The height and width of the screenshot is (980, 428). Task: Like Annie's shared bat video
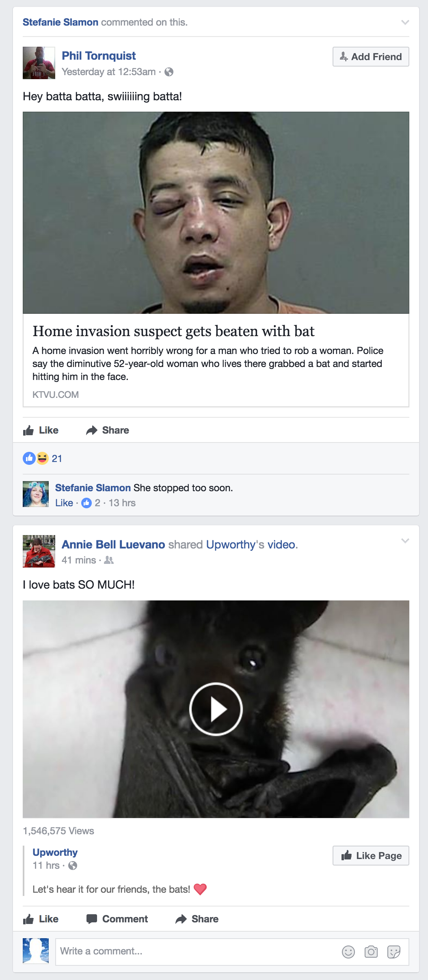(41, 919)
